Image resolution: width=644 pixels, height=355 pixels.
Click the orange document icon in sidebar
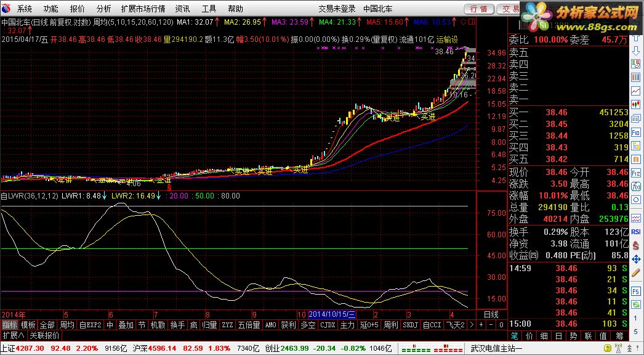(636, 159)
